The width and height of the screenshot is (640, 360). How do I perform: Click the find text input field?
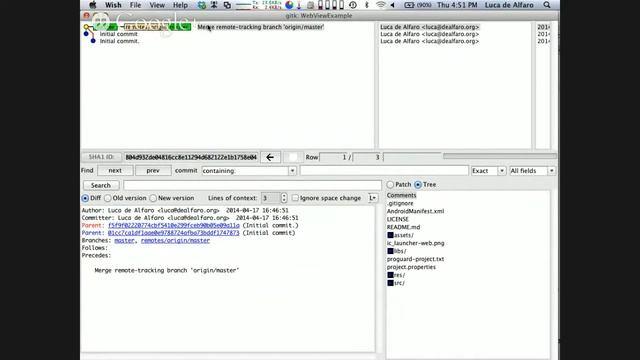pyautogui.click(x=384, y=171)
